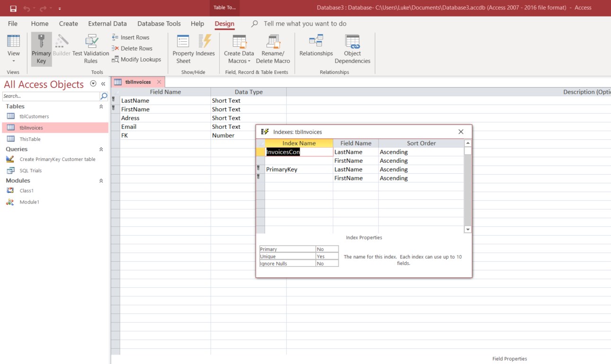Viewport: 611px width, 364px height.
Task: Open the All Access Objects dropdown arrow
Action: click(x=93, y=84)
